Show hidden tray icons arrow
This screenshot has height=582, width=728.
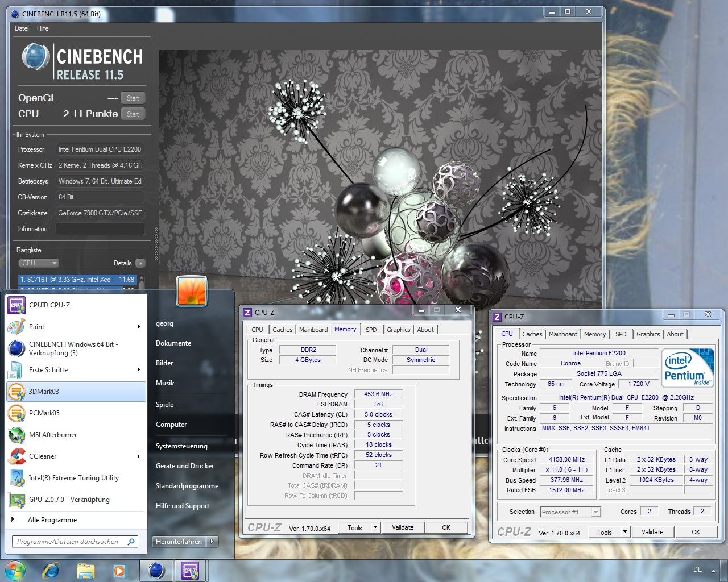[713, 571]
